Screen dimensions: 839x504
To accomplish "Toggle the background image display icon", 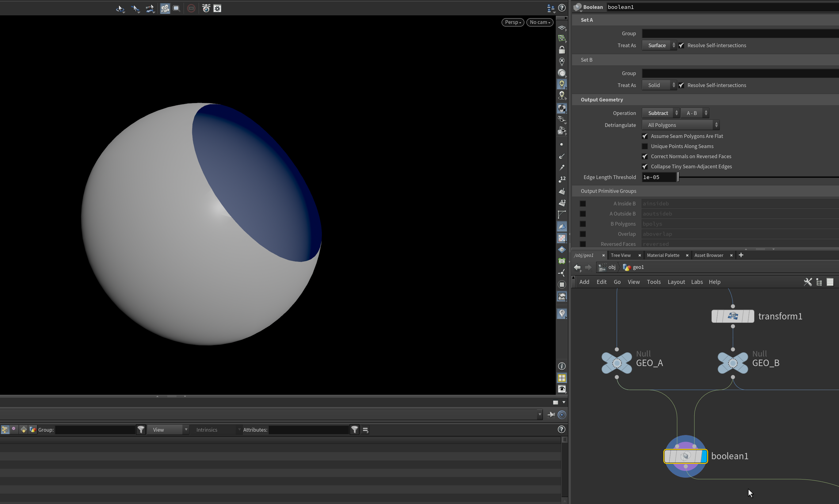I will [562, 296].
